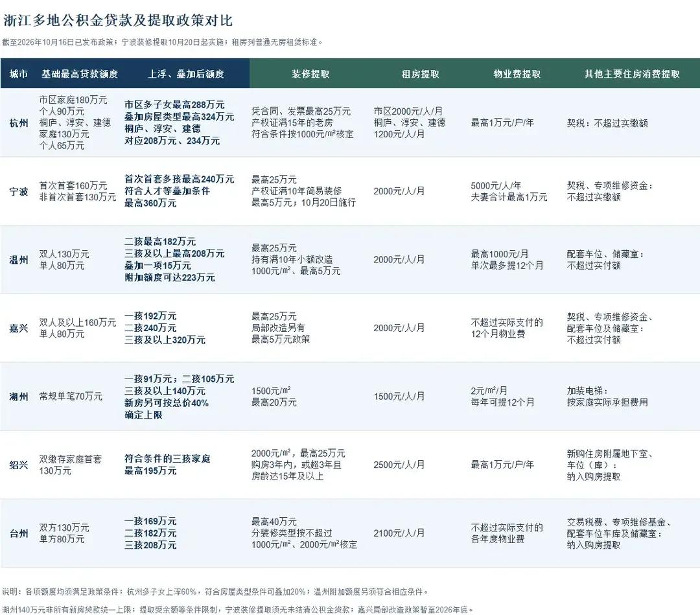Viewport: 700px width, 615px height.
Task: Select the 温州 city cell
Action: click(x=19, y=260)
